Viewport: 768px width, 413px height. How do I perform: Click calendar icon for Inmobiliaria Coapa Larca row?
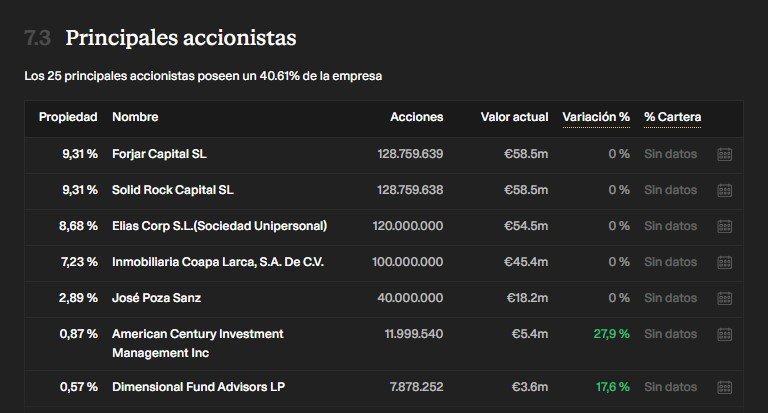tap(724, 262)
